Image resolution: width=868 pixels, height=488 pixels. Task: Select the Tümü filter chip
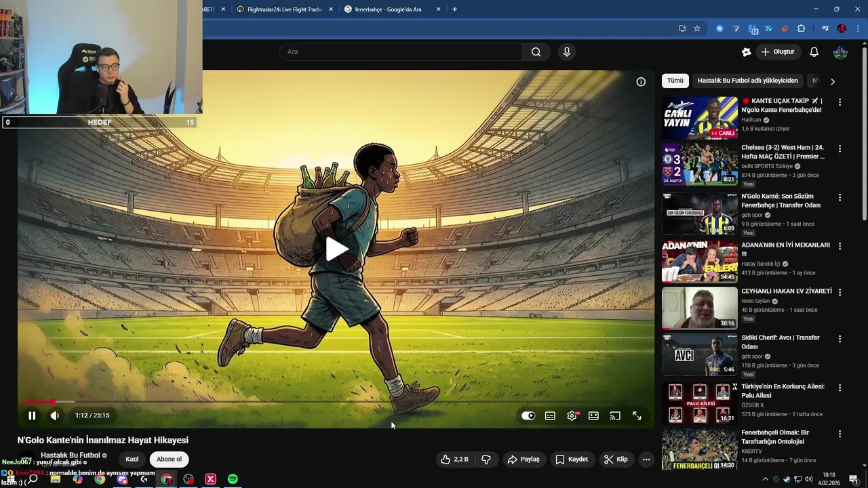coord(675,81)
